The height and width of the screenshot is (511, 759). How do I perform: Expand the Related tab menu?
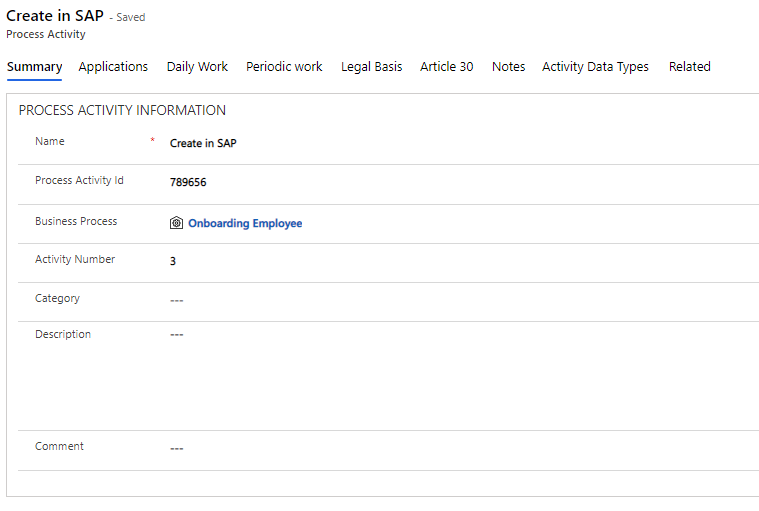[x=689, y=67]
